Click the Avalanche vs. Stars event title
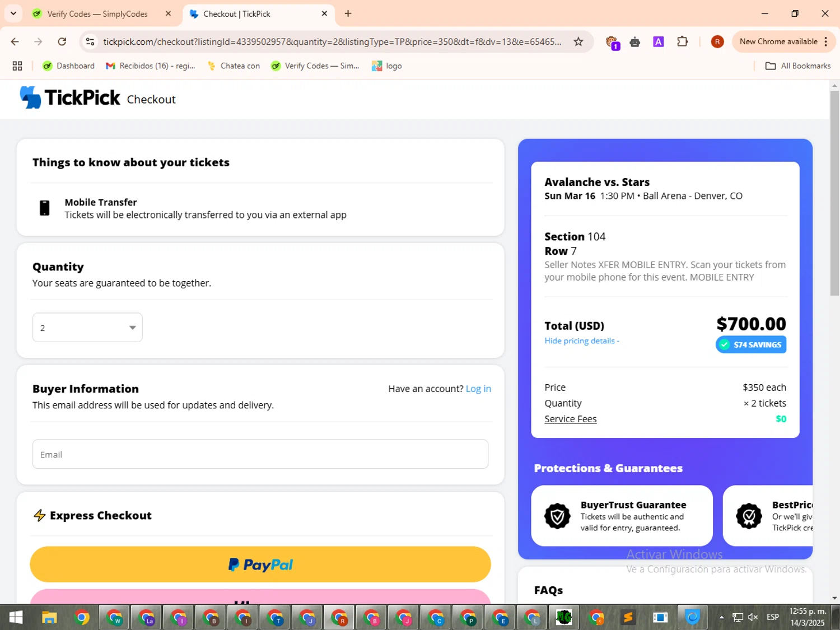 [597, 182]
